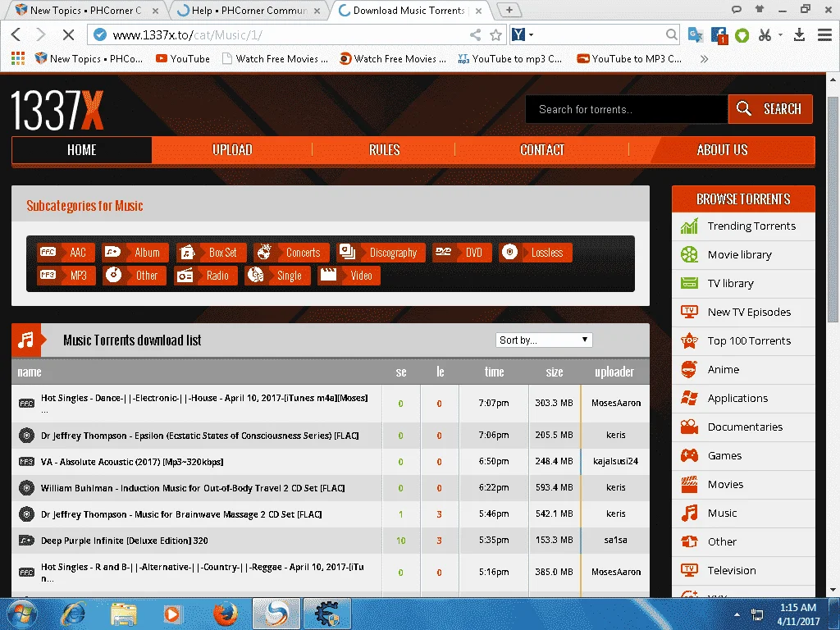Open William Buhlman Induction Music torrent
This screenshot has width=840, height=630.
pyautogui.click(x=193, y=488)
